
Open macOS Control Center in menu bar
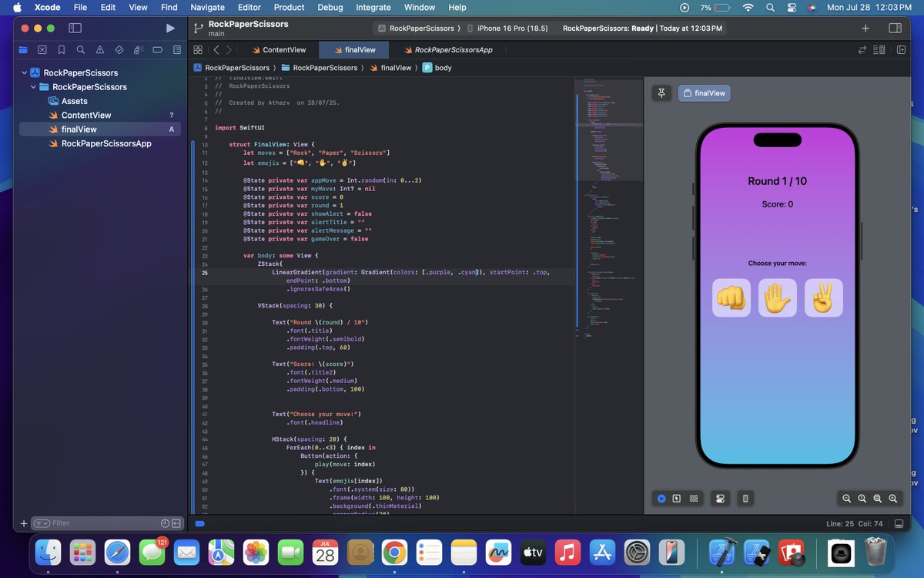(791, 8)
